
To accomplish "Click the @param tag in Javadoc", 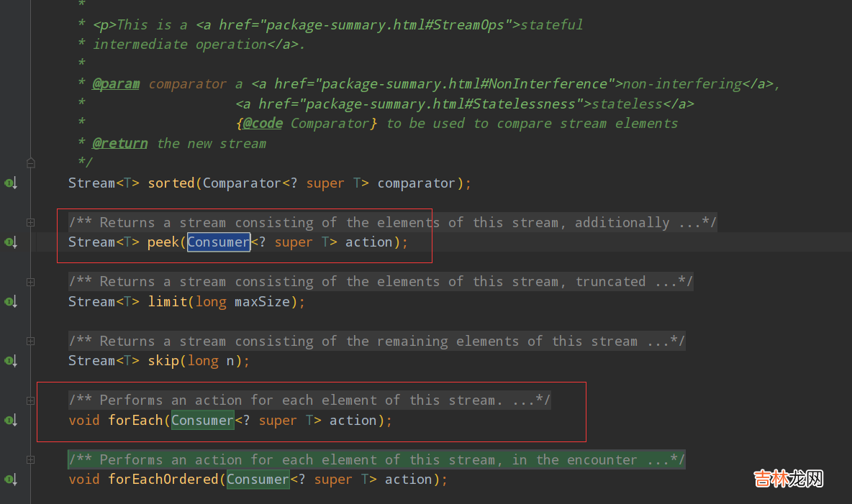I will point(116,84).
